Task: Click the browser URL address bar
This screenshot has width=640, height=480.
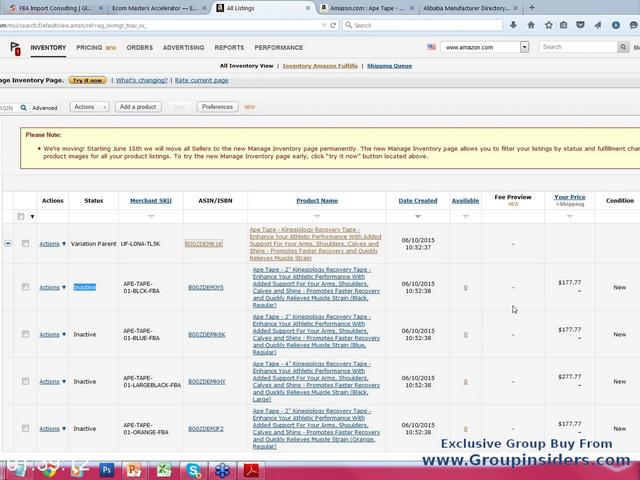Action: coord(161,25)
